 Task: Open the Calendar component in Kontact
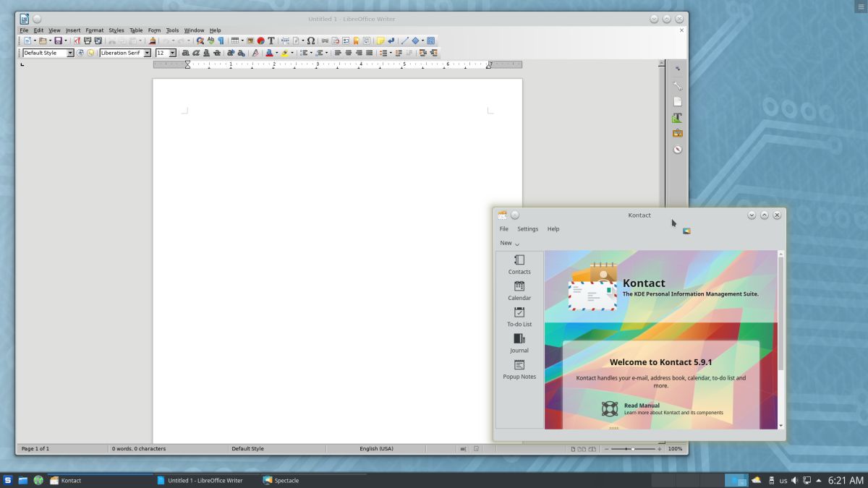tap(519, 291)
